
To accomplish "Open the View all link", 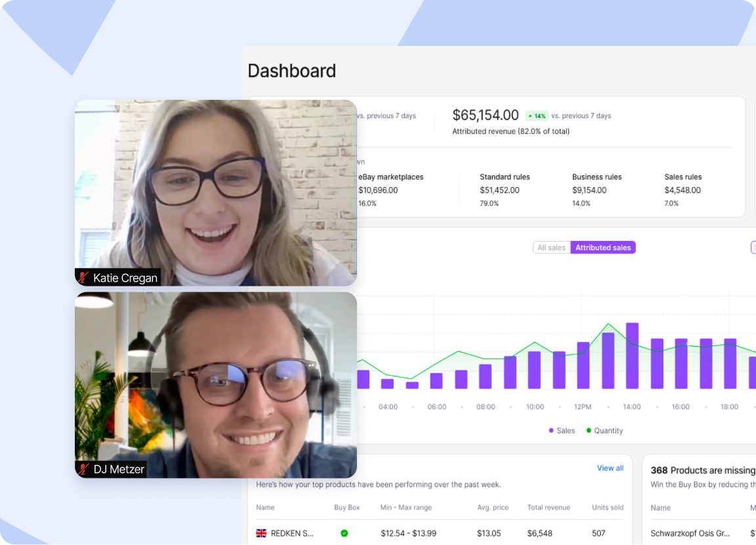I will pyautogui.click(x=610, y=468).
